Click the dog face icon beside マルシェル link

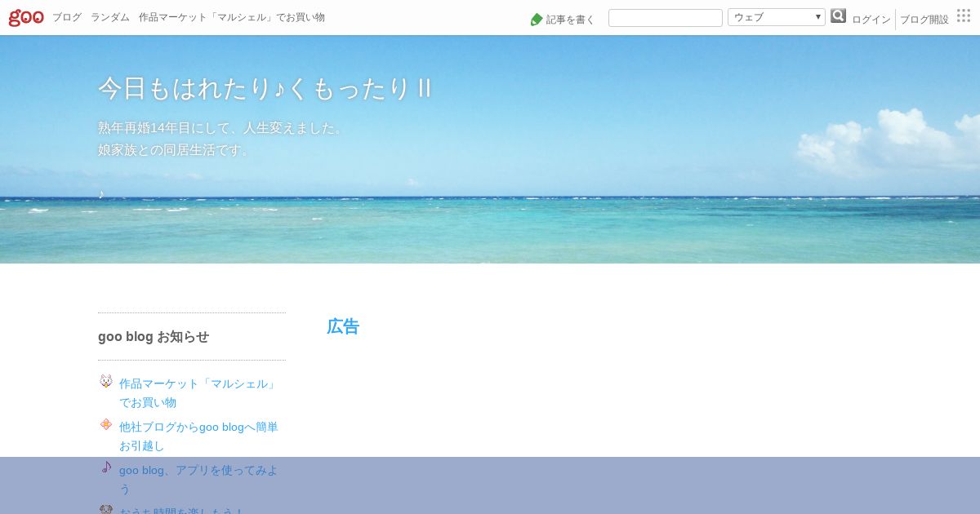pos(106,381)
